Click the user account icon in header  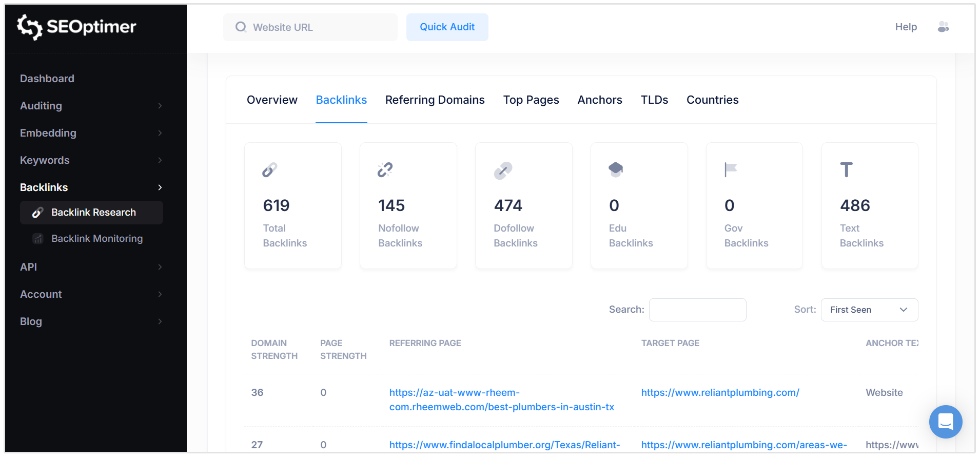943,27
